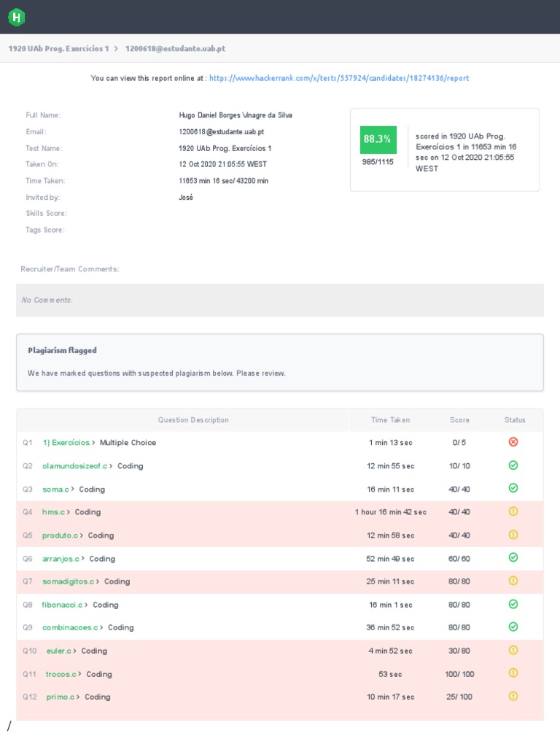
Task: Select 1920 UAb Prog. Exercícios 1 breadcrumb
Action: 58,49
